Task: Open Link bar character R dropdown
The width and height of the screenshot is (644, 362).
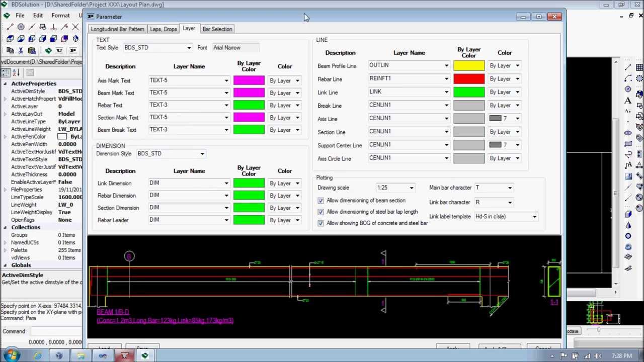Action: (x=510, y=203)
